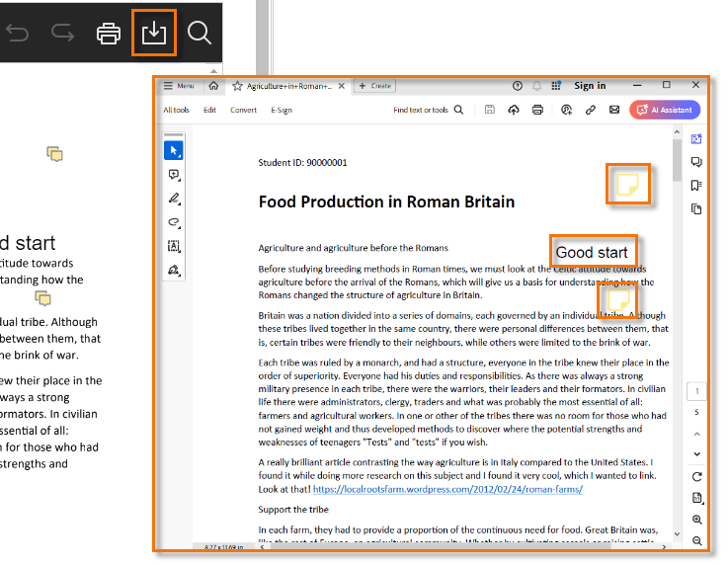Click the upper yellow sticky note annotation

pos(626,185)
